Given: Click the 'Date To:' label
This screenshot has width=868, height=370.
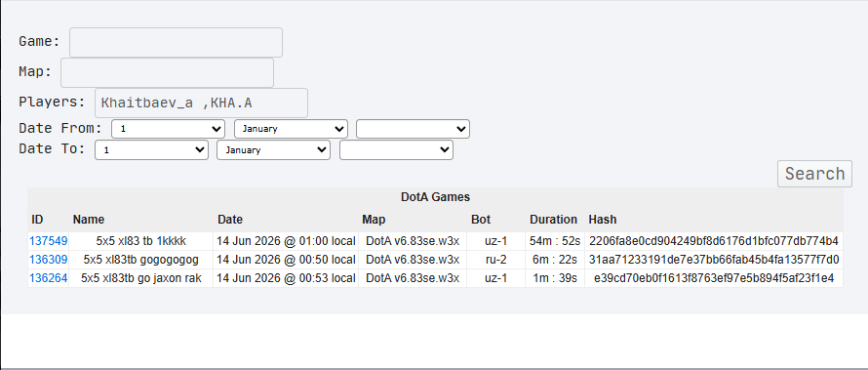Looking at the screenshot, I should [x=52, y=149].
